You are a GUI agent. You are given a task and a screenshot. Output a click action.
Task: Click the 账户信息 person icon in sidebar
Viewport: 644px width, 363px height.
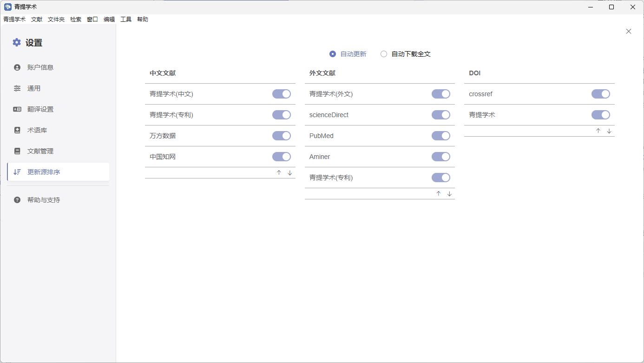(17, 67)
